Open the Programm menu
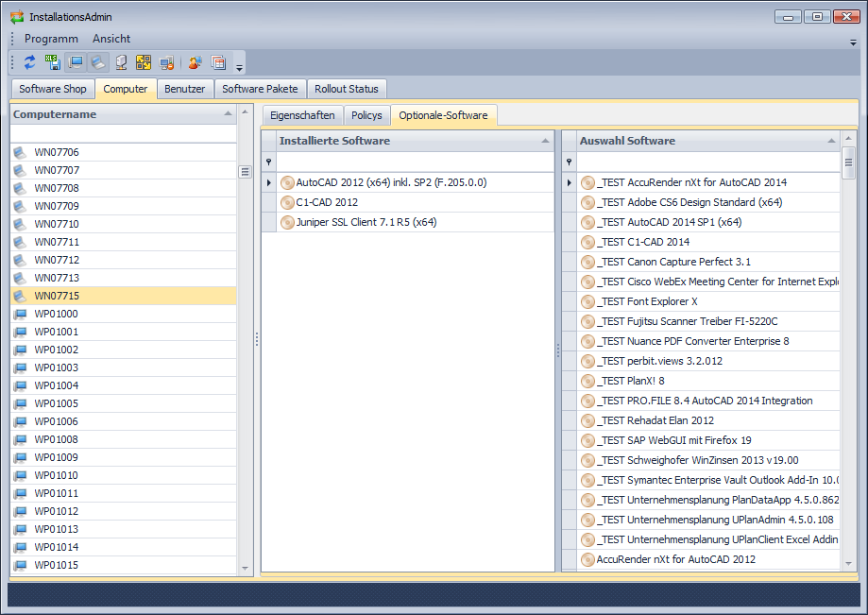Image resolution: width=868 pixels, height=615 pixels. point(51,39)
